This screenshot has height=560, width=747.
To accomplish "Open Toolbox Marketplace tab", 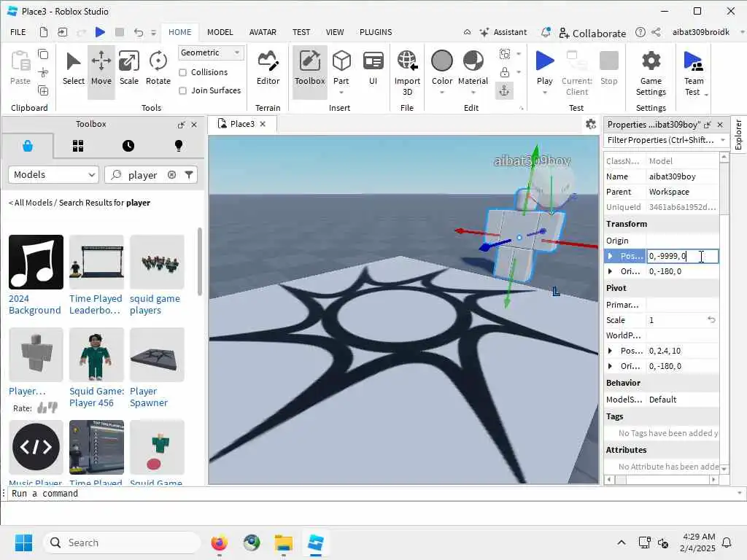I will pos(28,146).
